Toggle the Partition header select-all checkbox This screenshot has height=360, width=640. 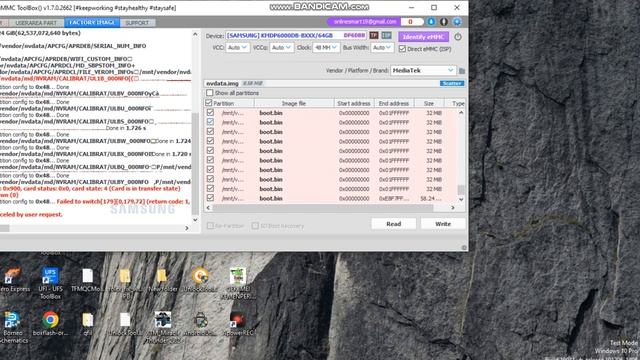[x=209, y=103]
